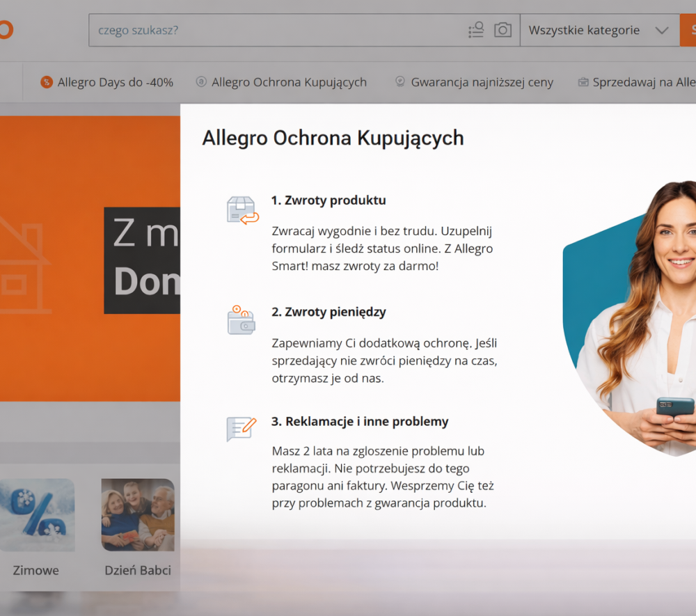Click the czego szukasz search field
This screenshot has height=616, width=696.
[x=278, y=30]
